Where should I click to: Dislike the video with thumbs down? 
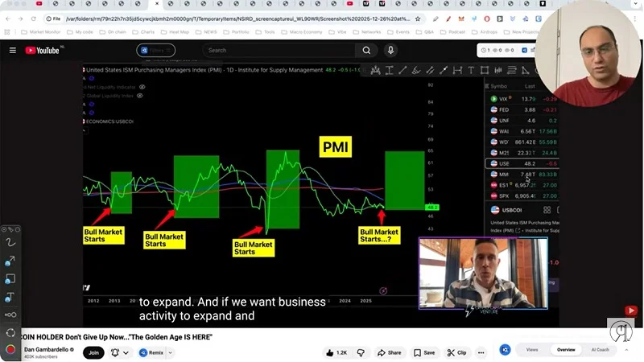click(361, 352)
